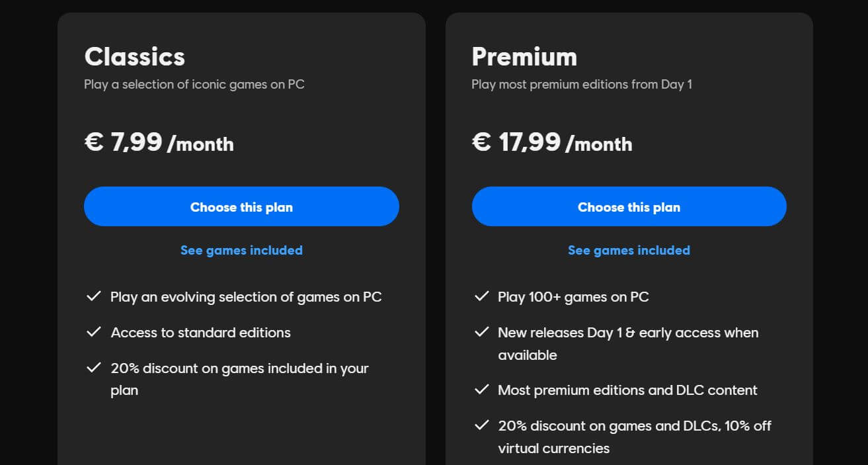
Task: Click the checkmark next to 'Access to standard editions'
Action: pos(93,332)
